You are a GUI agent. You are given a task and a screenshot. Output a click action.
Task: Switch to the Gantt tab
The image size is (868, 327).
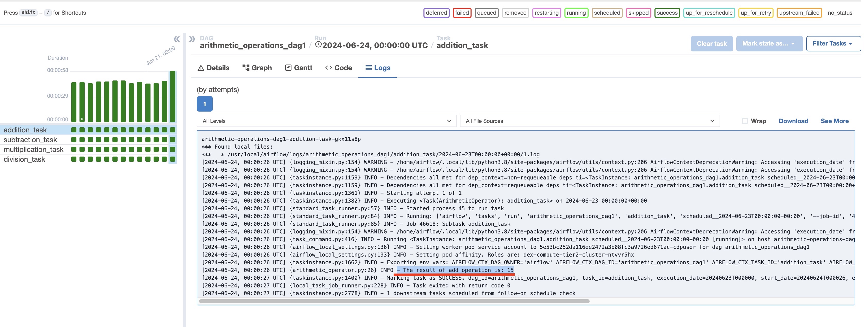[298, 68]
